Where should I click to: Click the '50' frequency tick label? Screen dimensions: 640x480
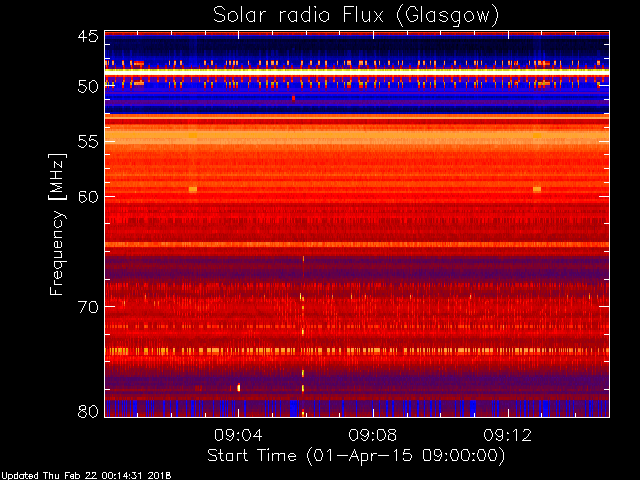(x=88, y=87)
